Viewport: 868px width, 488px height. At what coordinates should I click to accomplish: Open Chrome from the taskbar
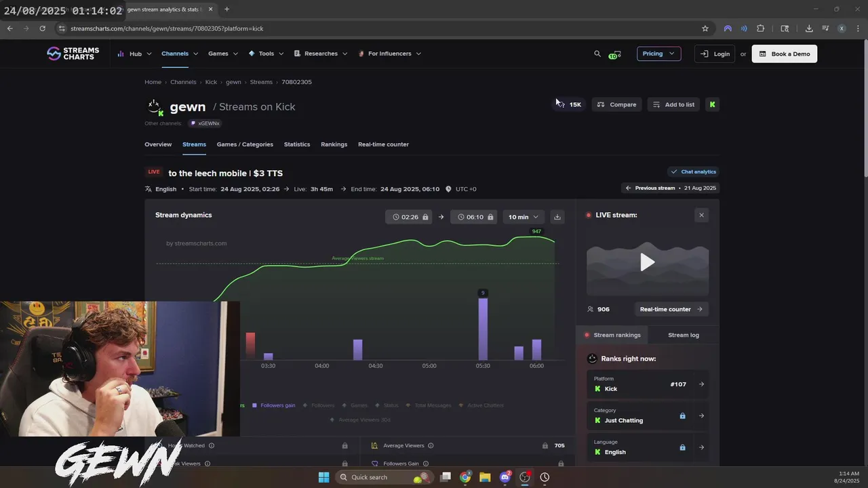click(x=465, y=477)
